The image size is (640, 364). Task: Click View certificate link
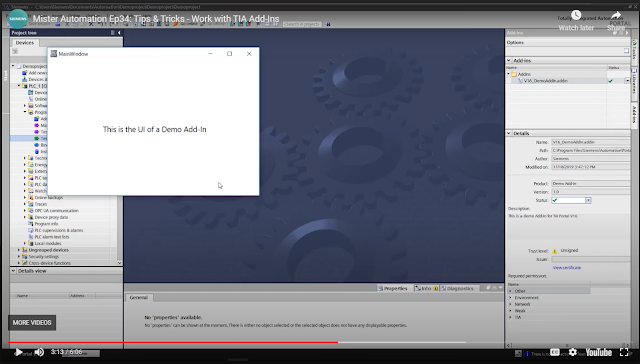567,268
